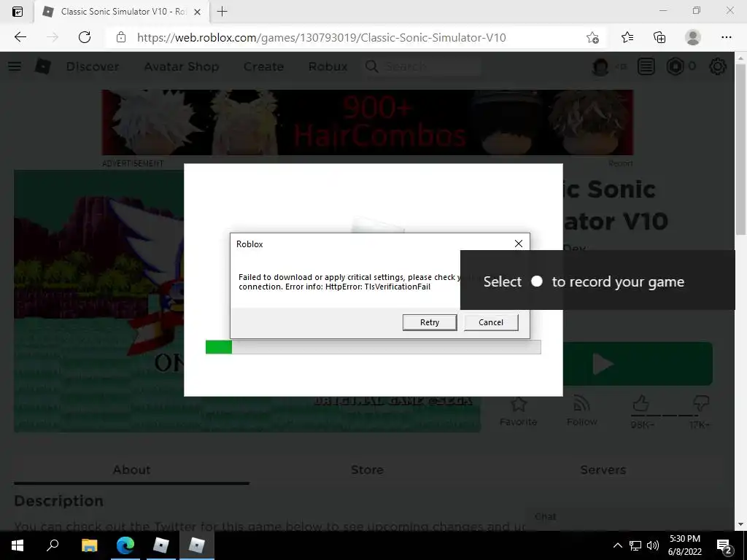Like the game with thumbs up icon
Image resolution: width=747 pixels, height=560 pixels.
[x=640, y=404]
